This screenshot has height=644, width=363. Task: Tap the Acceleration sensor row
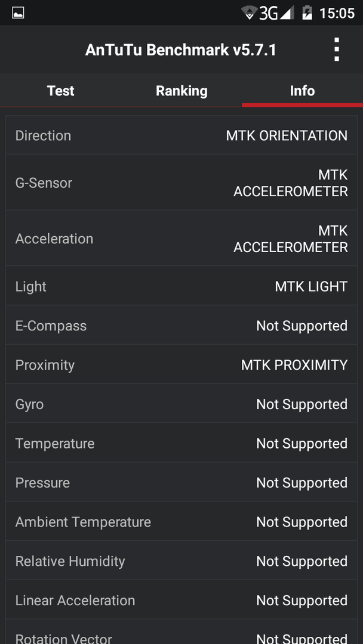click(181, 239)
